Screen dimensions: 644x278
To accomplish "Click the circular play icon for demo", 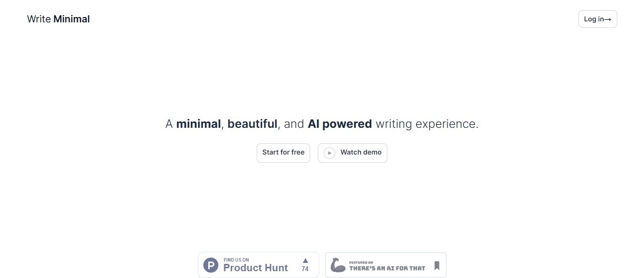I will pos(330,153).
